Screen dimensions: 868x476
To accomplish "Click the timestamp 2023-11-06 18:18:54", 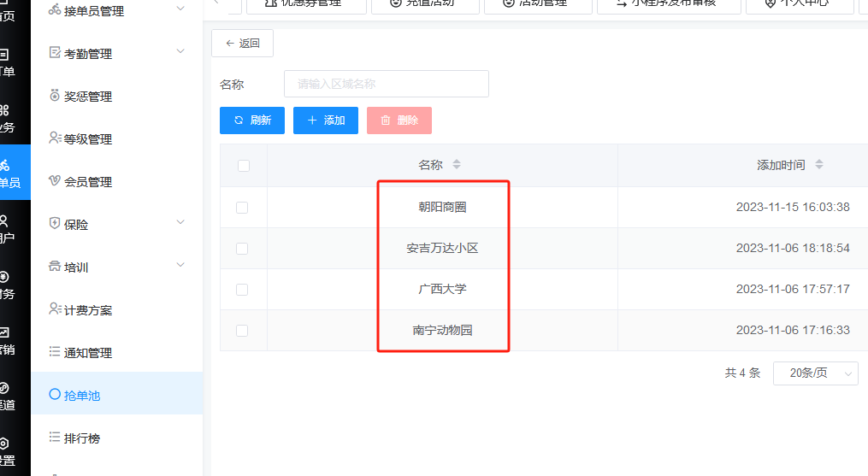I will tap(793, 248).
